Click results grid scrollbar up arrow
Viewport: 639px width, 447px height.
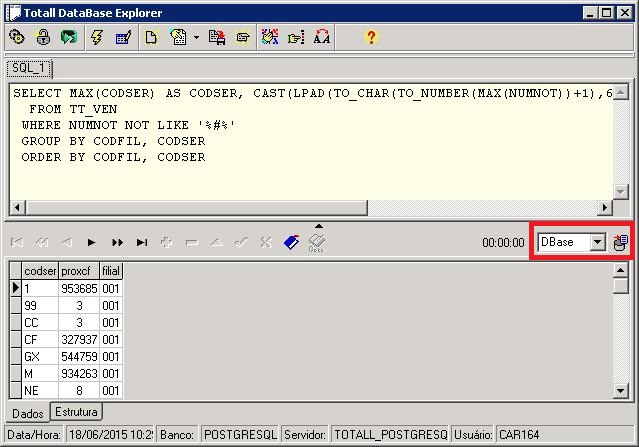(620, 270)
